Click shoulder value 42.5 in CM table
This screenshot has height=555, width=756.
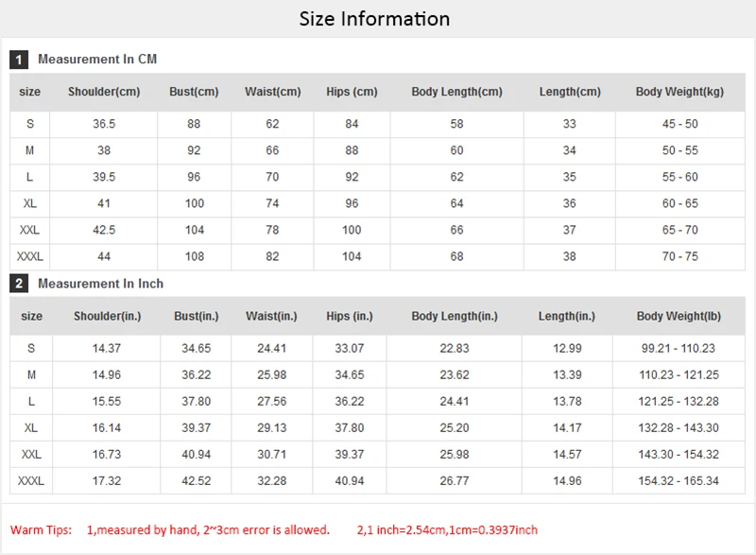coord(104,230)
